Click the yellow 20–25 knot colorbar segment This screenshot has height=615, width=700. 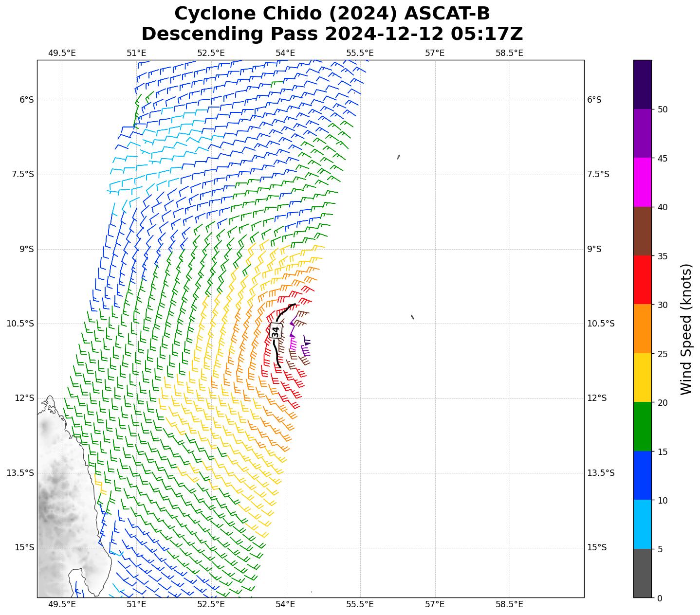coord(642,377)
